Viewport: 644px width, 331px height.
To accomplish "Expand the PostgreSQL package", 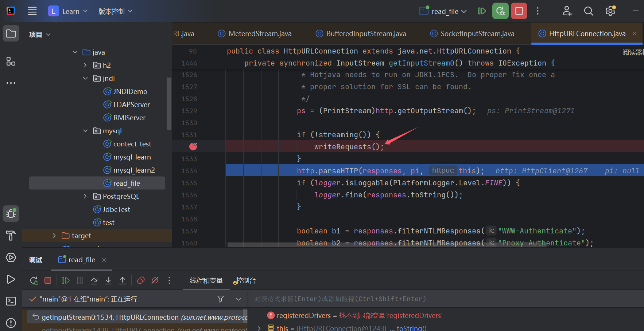I will 85,196.
